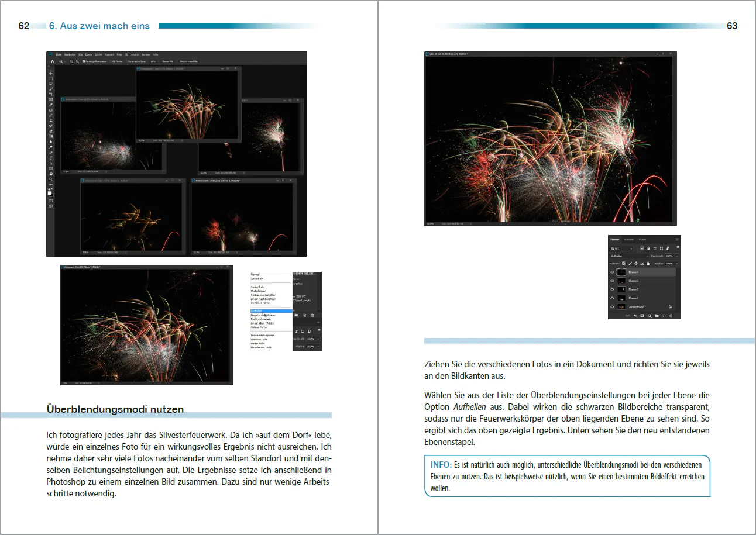
Task: Select the Ebene 1 layer thumbnail
Action: click(x=621, y=298)
